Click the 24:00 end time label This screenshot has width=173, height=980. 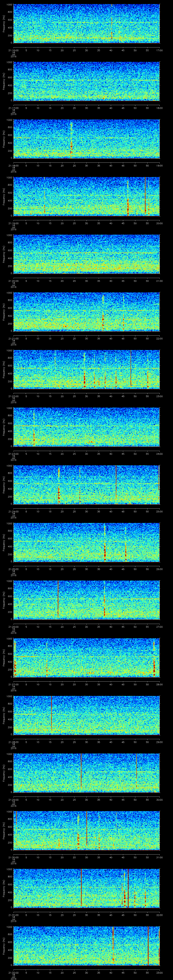(x=160, y=454)
